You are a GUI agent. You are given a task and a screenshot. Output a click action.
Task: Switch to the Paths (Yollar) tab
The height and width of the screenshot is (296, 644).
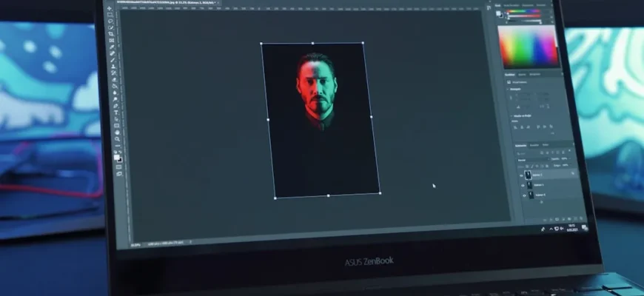click(546, 145)
